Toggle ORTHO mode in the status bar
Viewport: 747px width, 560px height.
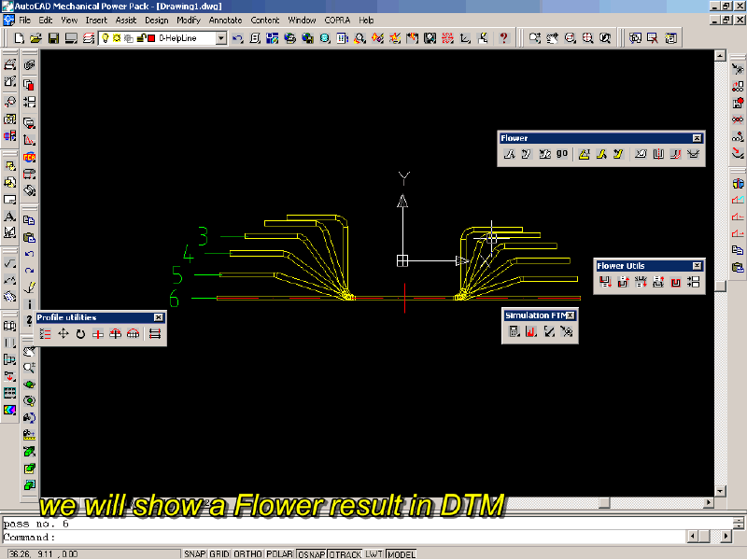[x=247, y=554]
